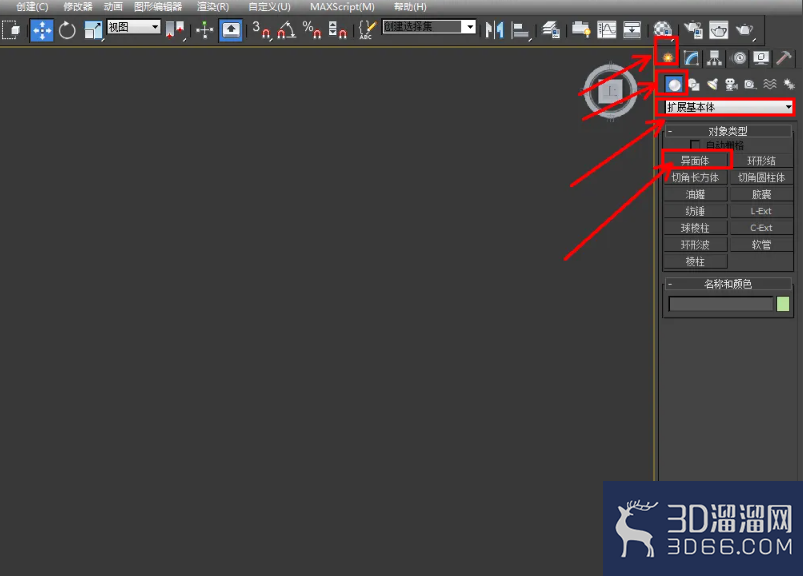Open the 创建选择集 named selection dropdown
Viewport: 803px width, 576px height.
click(x=429, y=27)
